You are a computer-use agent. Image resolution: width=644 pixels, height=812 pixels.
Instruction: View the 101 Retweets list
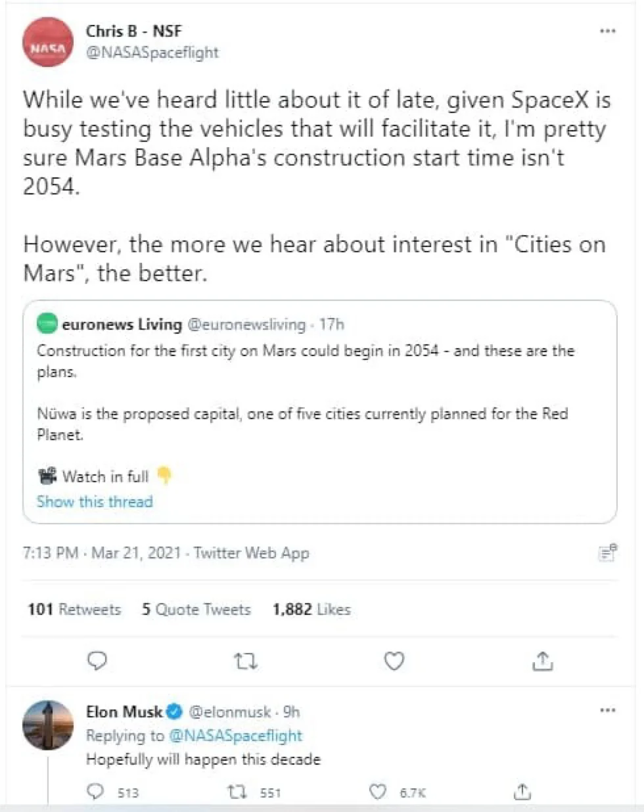click(74, 609)
